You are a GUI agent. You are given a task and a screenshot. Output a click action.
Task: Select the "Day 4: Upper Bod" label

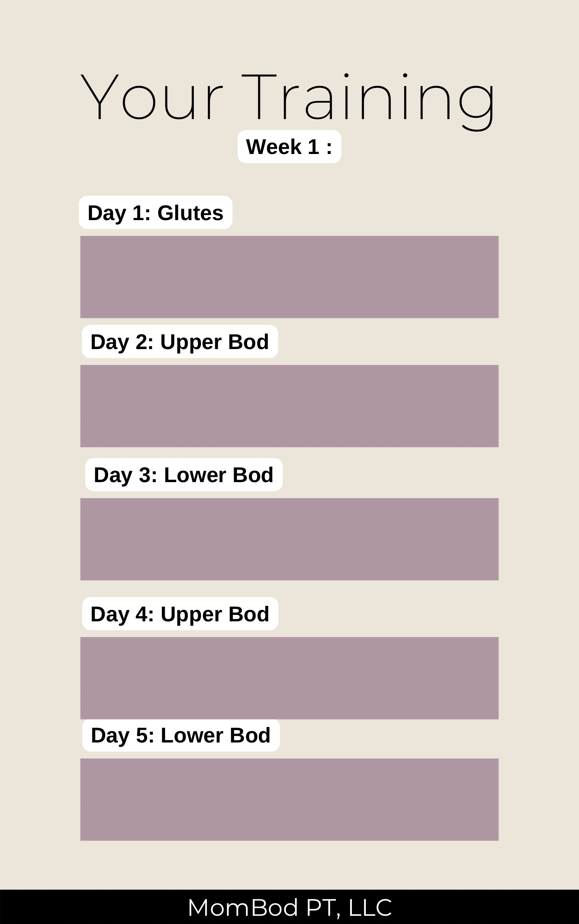coord(180,614)
